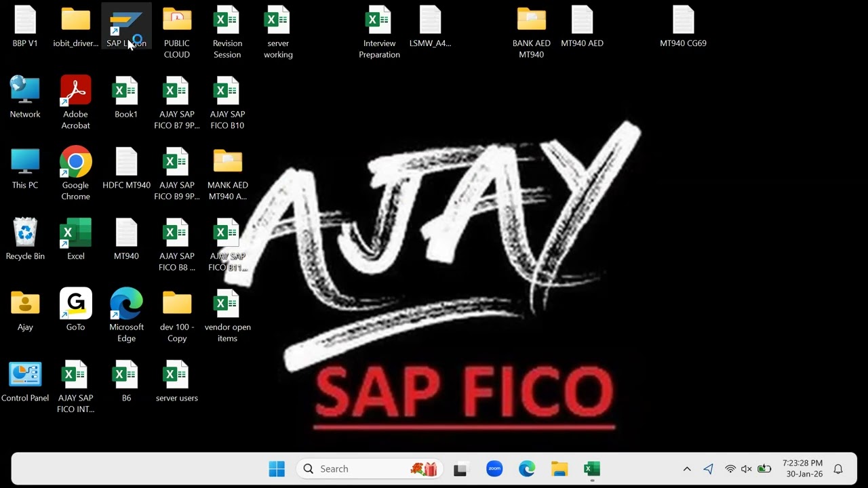Click the battery status tray icon

[x=764, y=469]
